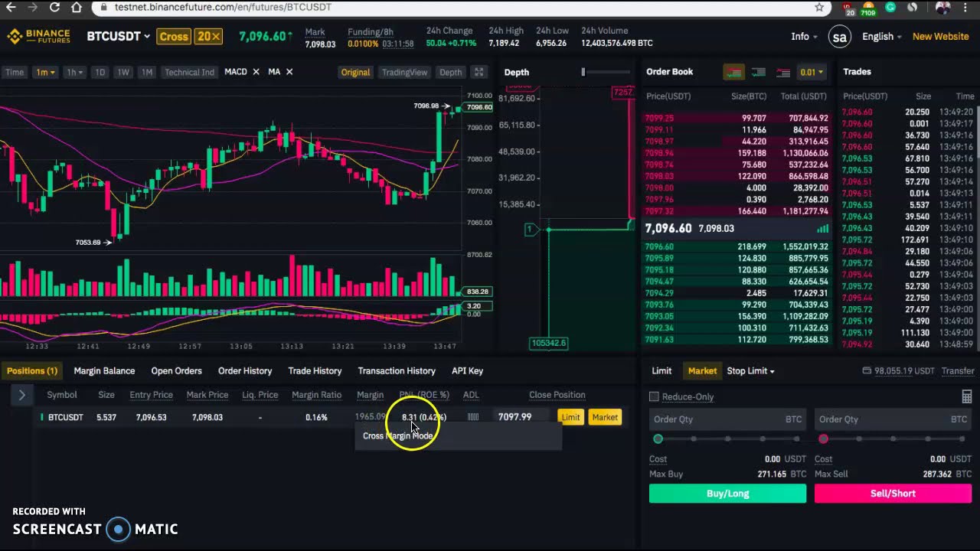Open the Binance Futures logo home
The height and width of the screenshot is (551, 980).
(38, 36)
